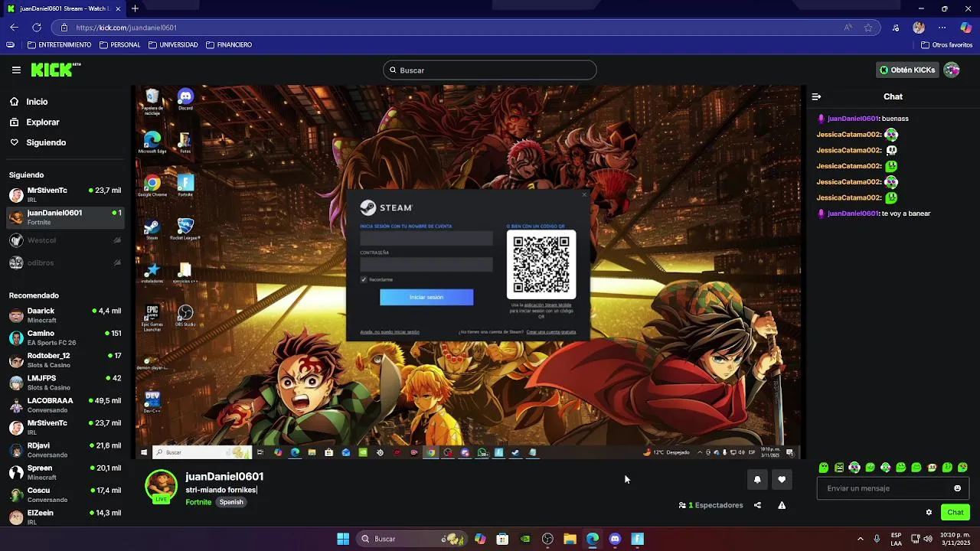Viewport: 980px width, 551px height.
Task: Click the Spanish language tag
Action: tap(231, 502)
